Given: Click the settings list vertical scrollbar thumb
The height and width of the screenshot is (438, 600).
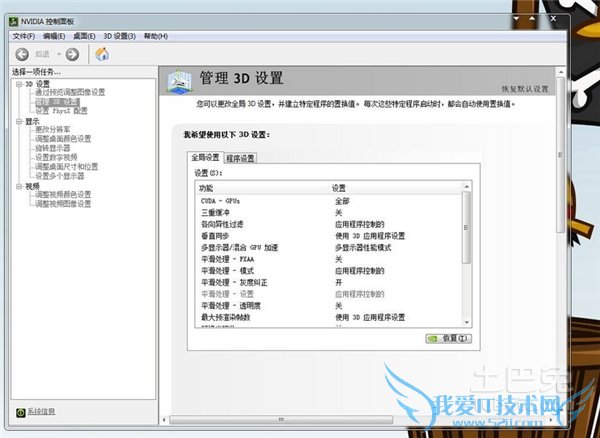Looking at the screenshot, I should coord(466,228).
